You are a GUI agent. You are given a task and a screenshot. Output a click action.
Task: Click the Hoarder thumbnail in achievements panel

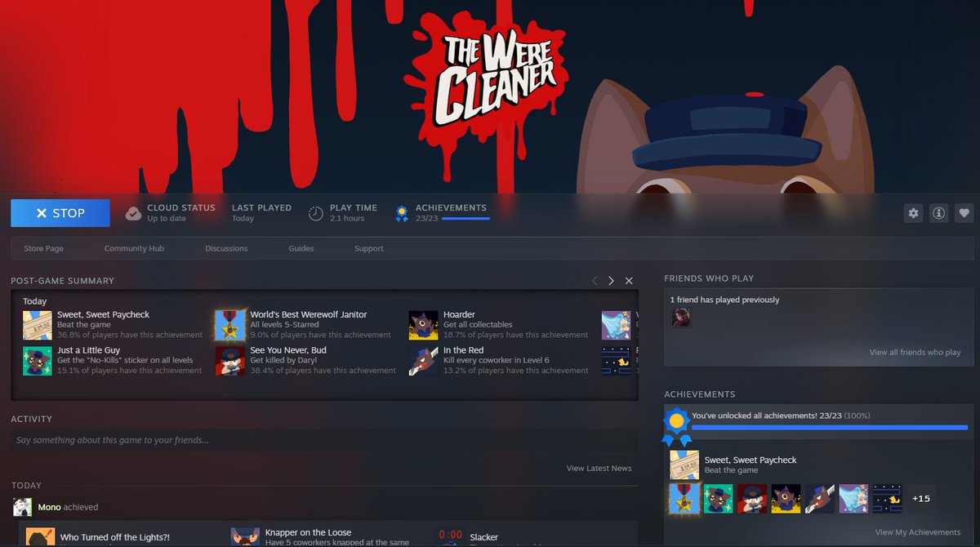[786, 498]
